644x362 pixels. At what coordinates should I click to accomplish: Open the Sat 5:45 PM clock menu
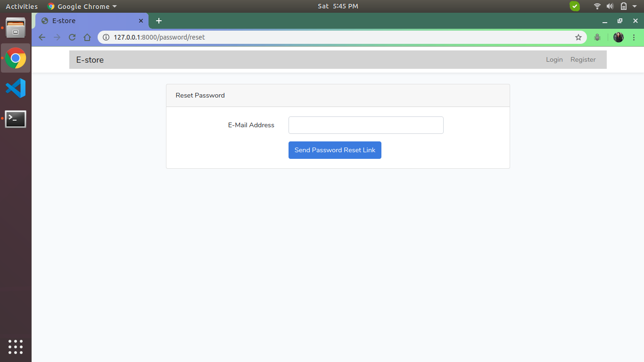coord(338,6)
